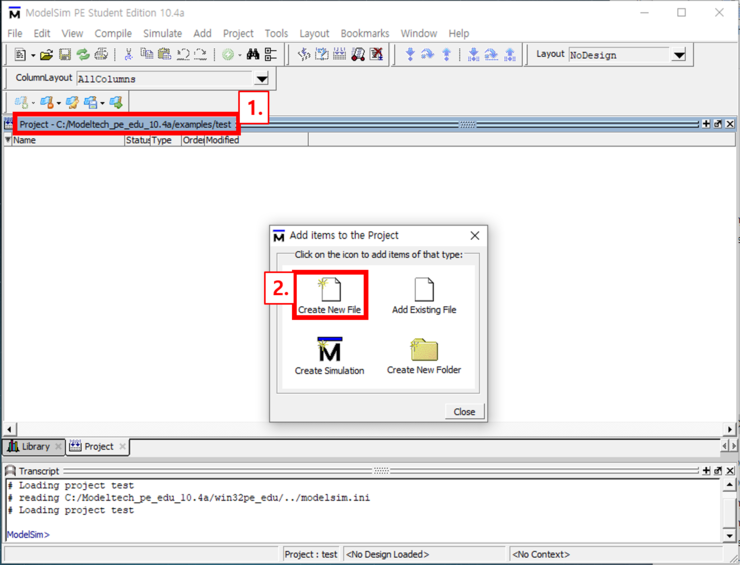The width and height of the screenshot is (740, 565).
Task: Click the first blue Step Into arrow icon
Action: tap(410, 55)
